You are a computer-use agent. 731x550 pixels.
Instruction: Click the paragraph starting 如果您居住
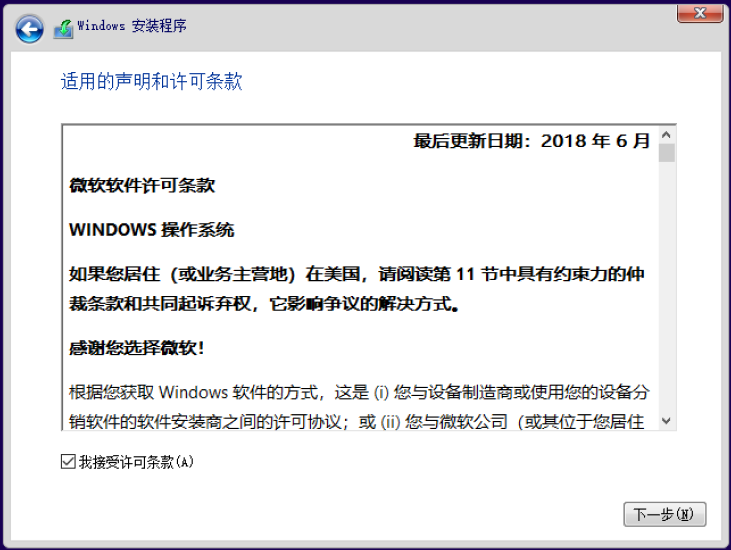(357, 289)
